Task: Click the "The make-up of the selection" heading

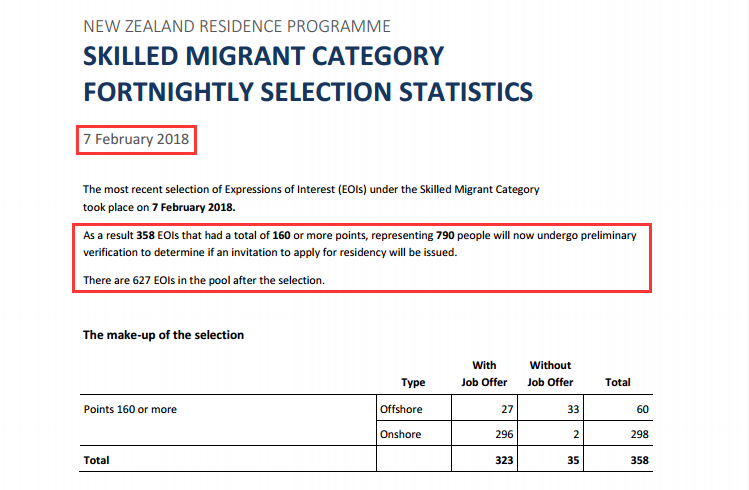Action: click(163, 335)
